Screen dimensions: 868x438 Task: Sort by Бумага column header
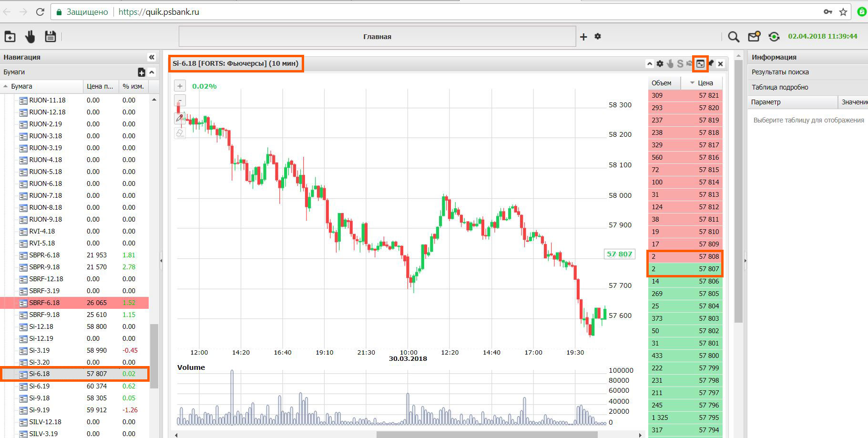[x=41, y=86]
